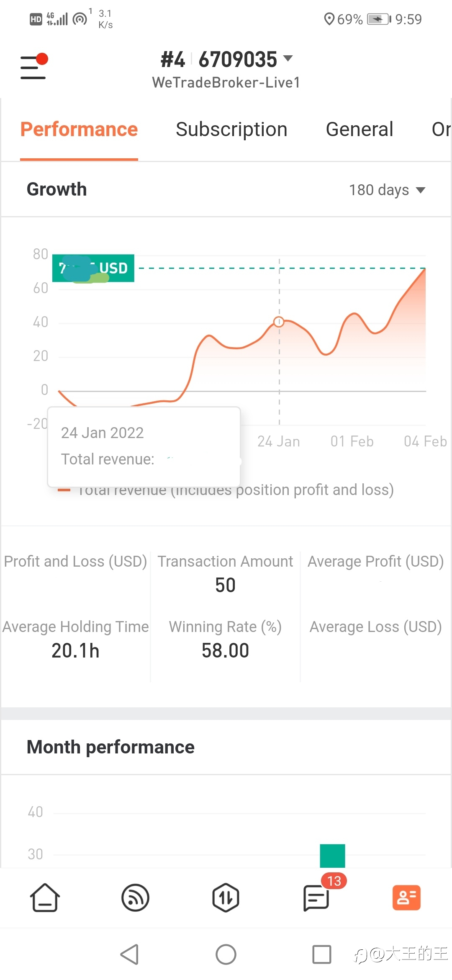
Task: Open messages icon with 13 badge
Action: click(317, 897)
